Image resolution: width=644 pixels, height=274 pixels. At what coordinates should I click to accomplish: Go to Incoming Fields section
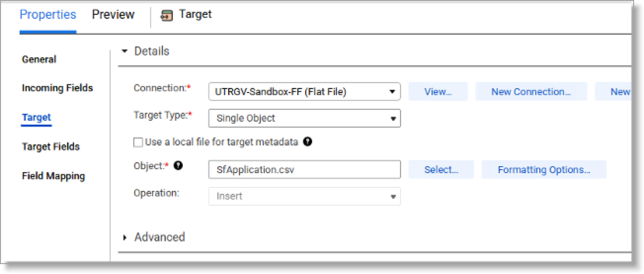tap(57, 88)
